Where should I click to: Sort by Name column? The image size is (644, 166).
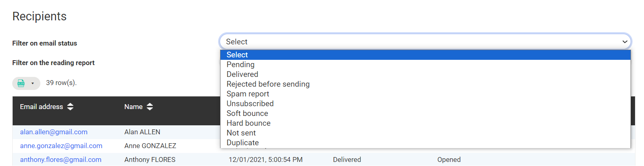pyautogui.click(x=150, y=107)
